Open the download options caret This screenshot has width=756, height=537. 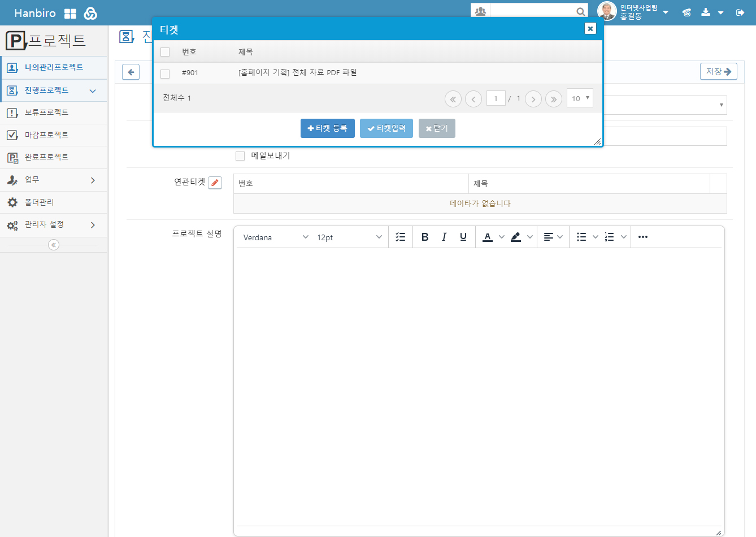click(x=720, y=12)
